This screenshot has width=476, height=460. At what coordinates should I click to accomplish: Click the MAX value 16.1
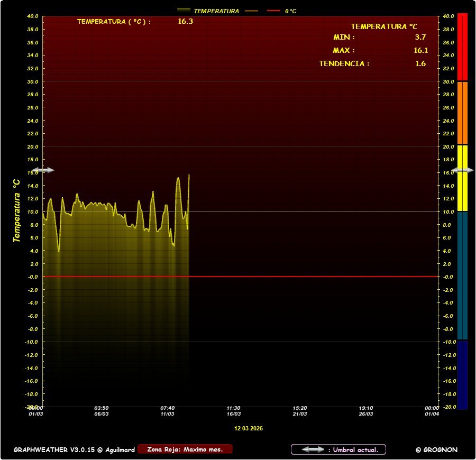(x=420, y=51)
